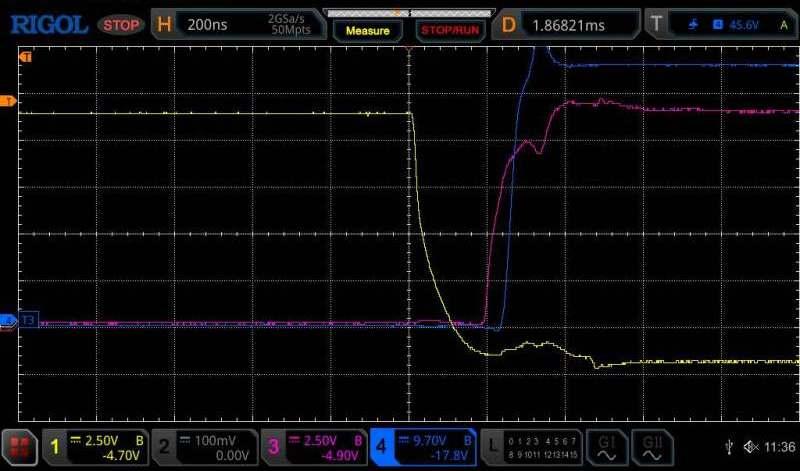The height and width of the screenshot is (471, 800).
Task: Select the GI signal generator icon
Action: 607,446
